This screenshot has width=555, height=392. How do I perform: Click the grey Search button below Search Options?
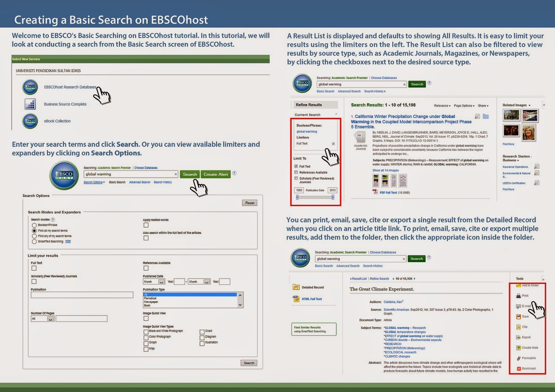point(249,363)
